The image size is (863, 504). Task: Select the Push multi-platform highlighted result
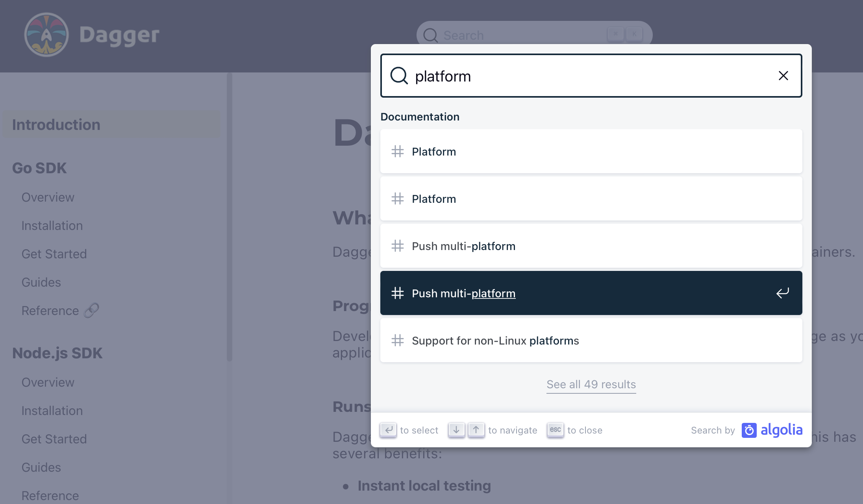[x=463, y=293]
